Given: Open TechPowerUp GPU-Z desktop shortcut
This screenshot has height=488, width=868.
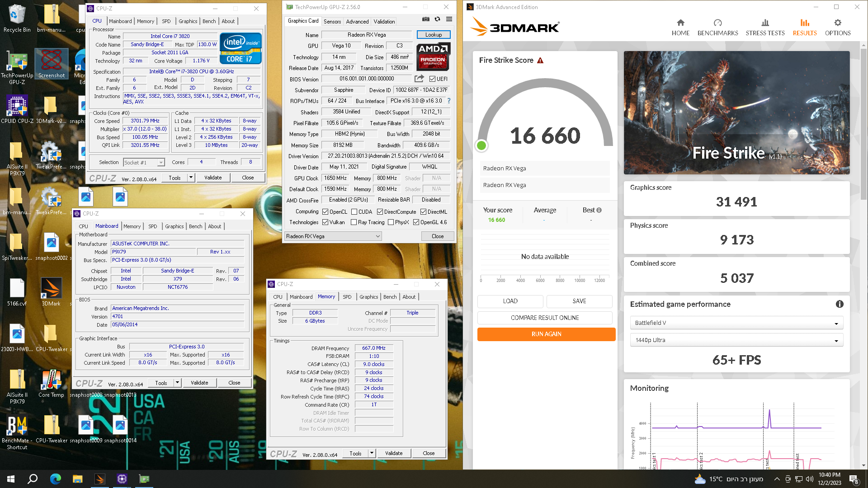Looking at the screenshot, I should pos(17,67).
